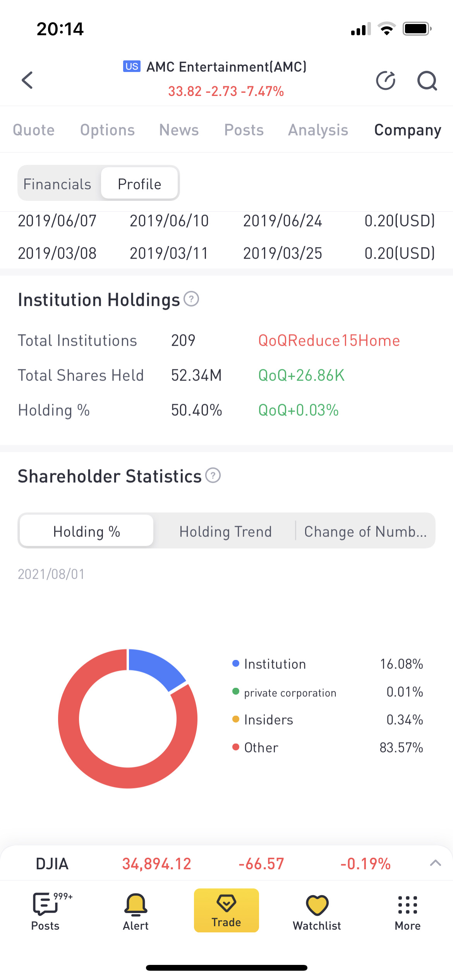Select the Change of Number segment

pos(365,531)
